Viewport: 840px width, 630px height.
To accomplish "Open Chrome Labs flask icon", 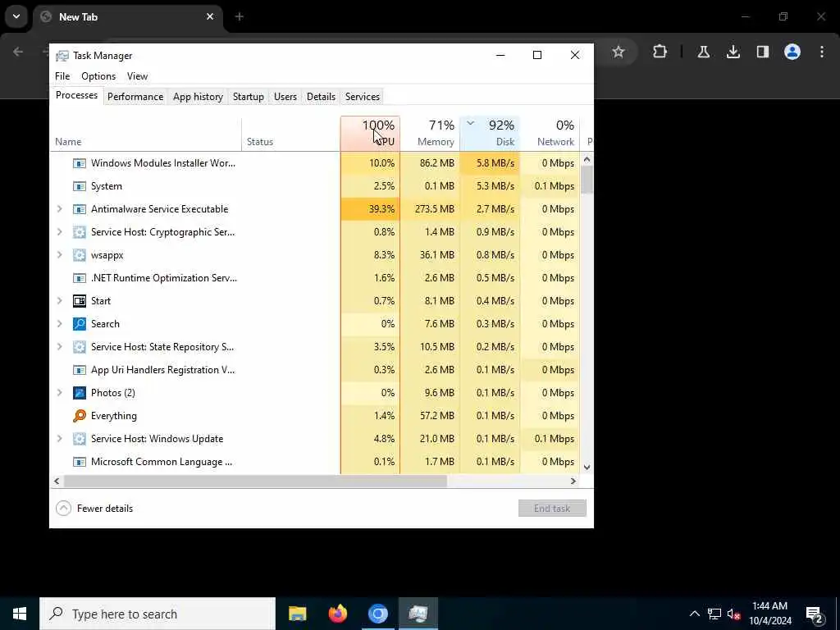I will (703, 52).
